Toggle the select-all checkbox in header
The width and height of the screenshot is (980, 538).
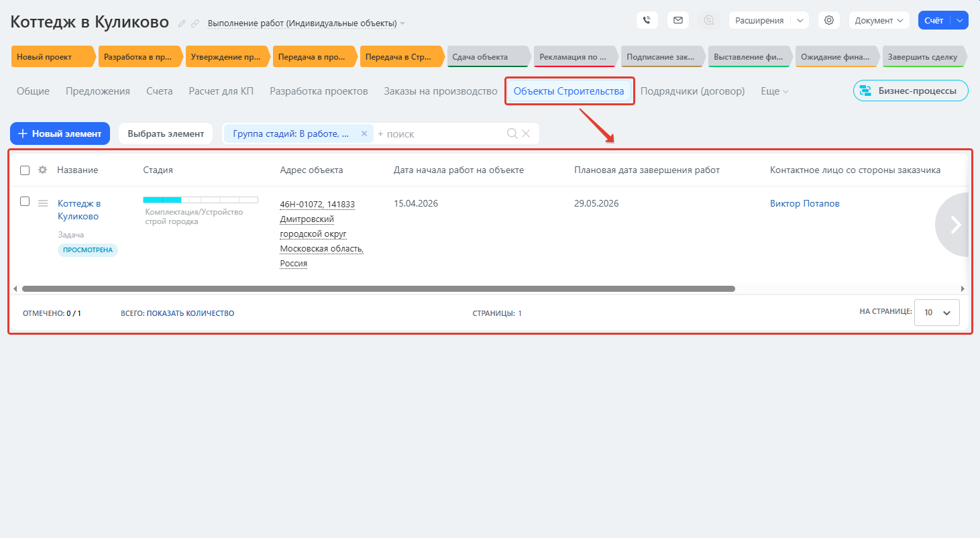(25, 170)
